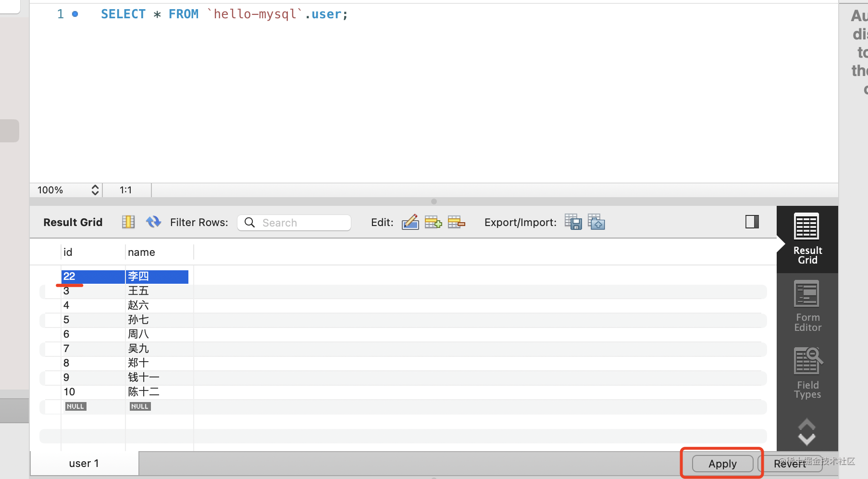
Task: Expand more result view options chevron
Action: 806,432
